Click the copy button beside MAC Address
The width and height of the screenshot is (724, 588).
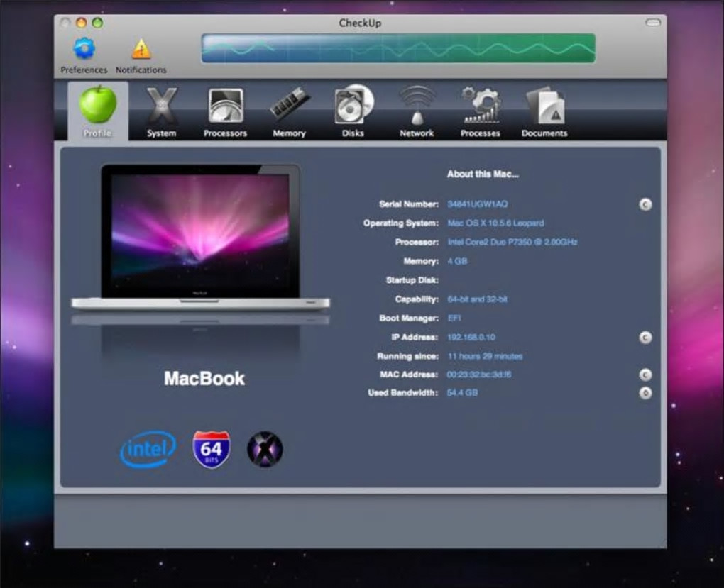(645, 375)
